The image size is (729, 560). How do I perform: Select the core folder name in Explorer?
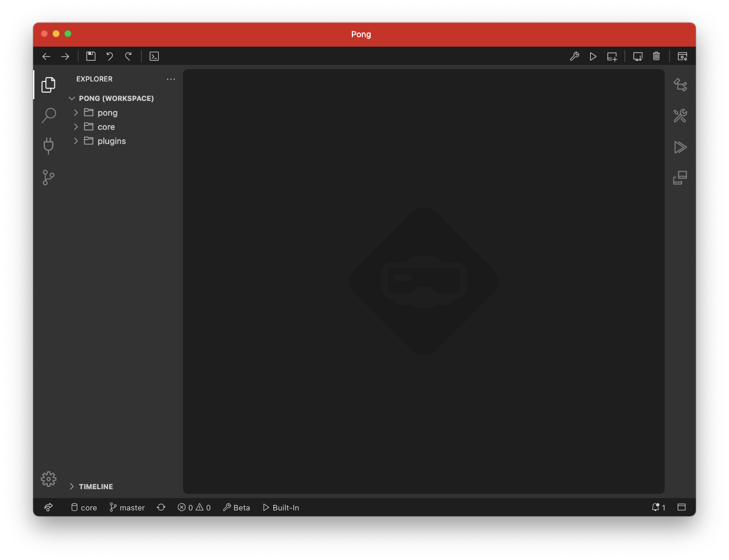tap(106, 127)
